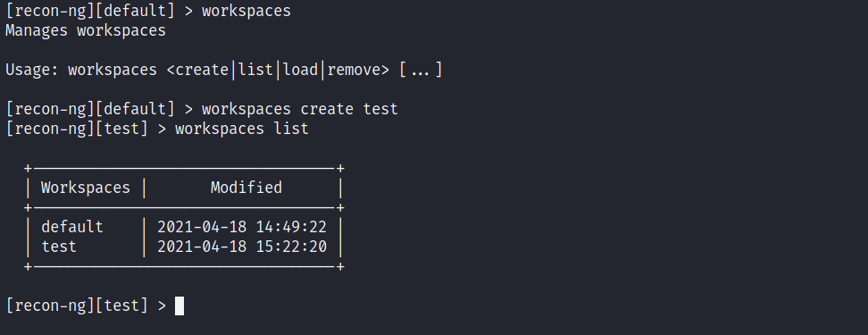
Task: Click the 'Modified' column header
Action: [246, 188]
